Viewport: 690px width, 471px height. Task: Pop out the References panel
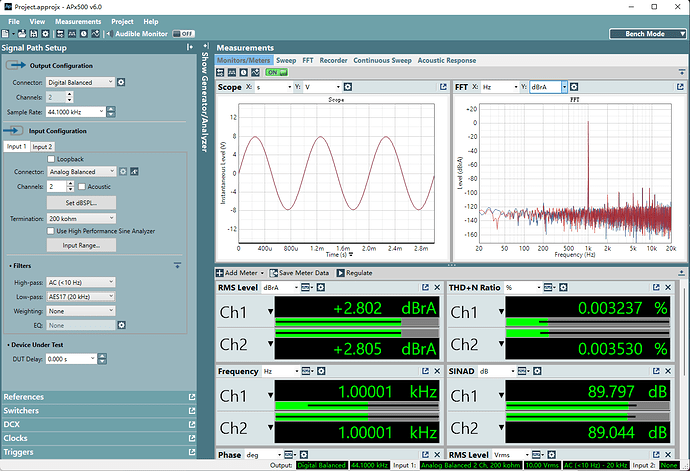click(192, 397)
